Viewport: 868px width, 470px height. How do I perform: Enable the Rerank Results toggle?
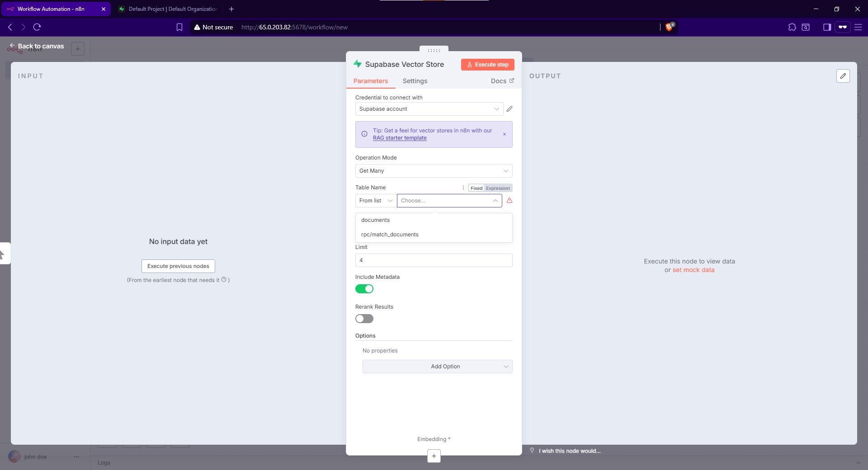pos(364,319)
